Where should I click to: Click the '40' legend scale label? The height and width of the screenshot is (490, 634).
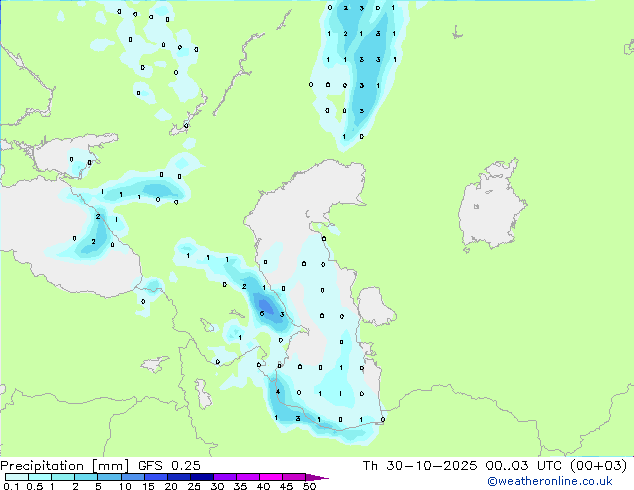(263, 486)
